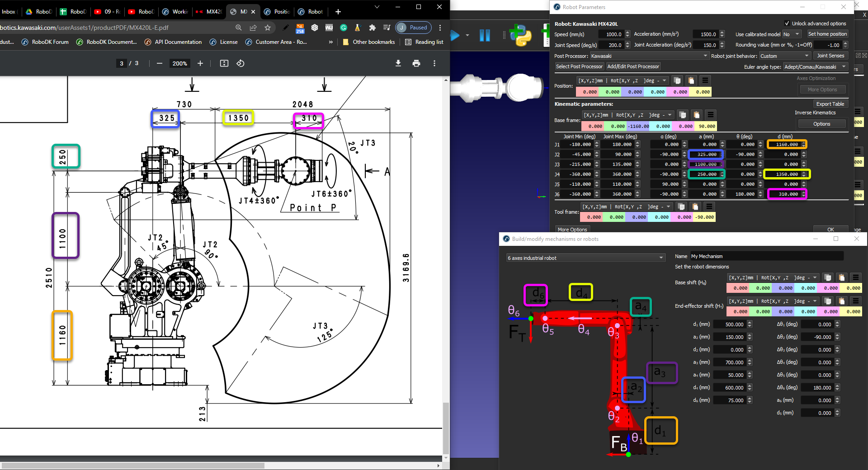The width and height of the screenshot is (868, 470).
Task: Download the PDF with the toolbar icon
Action: (x=398, y=63)
